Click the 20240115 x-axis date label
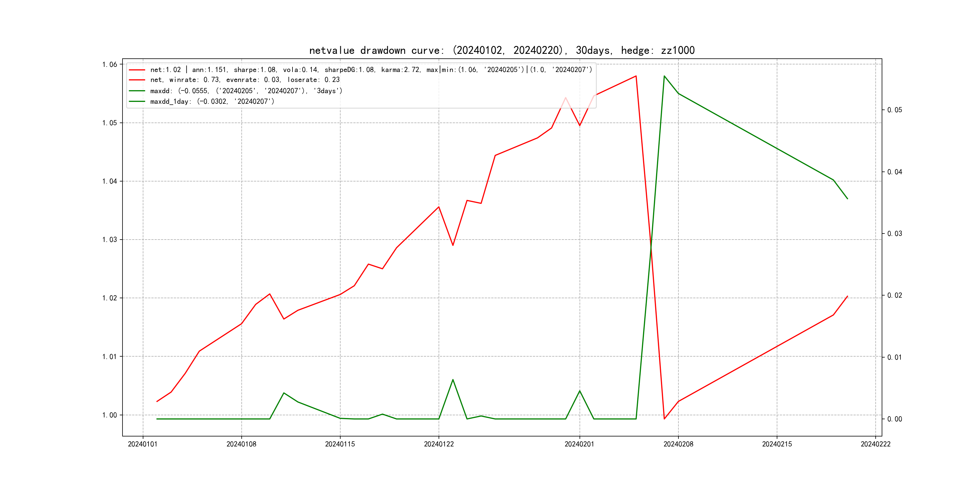This screenshot has width=980, height=490. (340, 444)
